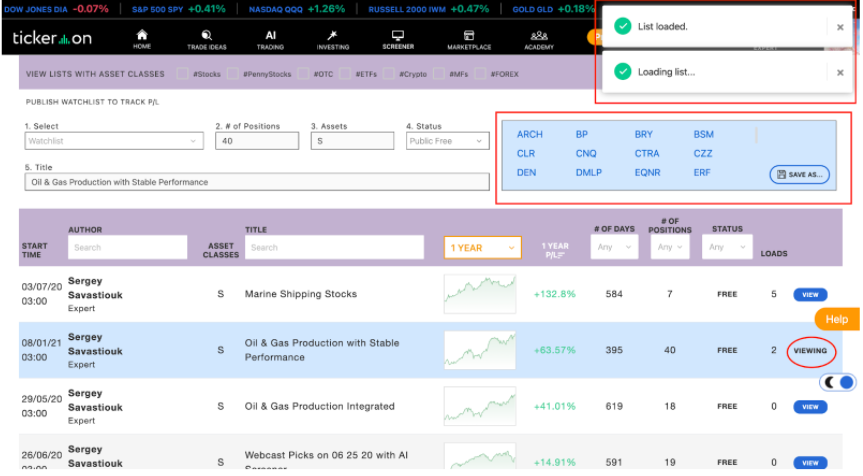The image size is (863, 476).
Task: Focus the Title search field
Action: pos(334,247)
